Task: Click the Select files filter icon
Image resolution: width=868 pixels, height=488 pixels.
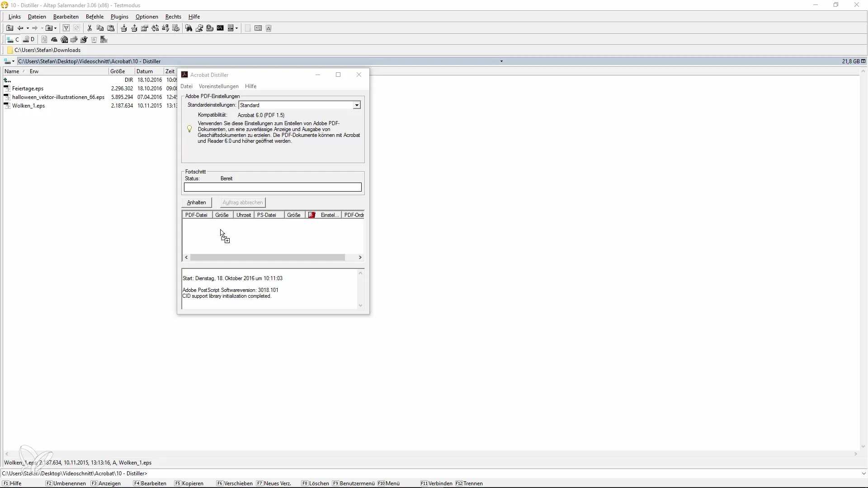Action: 66,28
